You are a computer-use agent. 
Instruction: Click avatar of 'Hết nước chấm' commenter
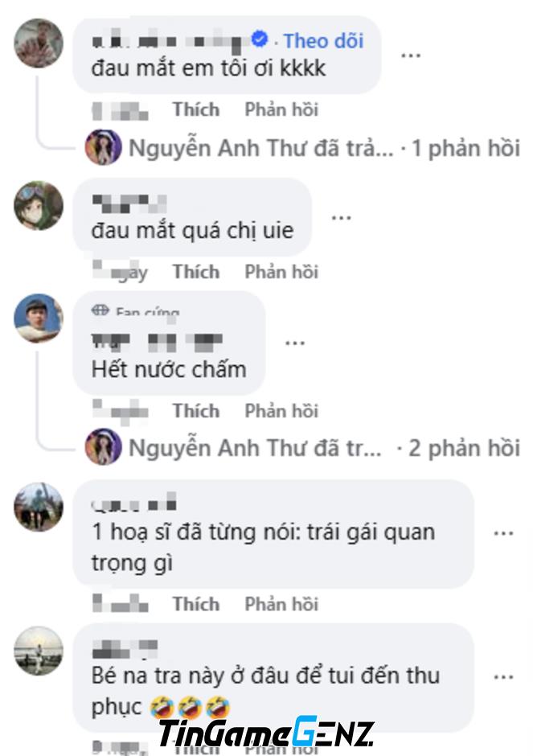point(39,318)
